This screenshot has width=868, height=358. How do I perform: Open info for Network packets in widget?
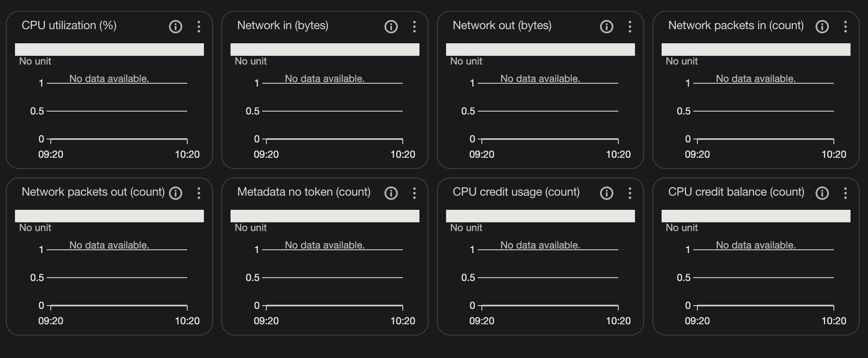point(822,27)
